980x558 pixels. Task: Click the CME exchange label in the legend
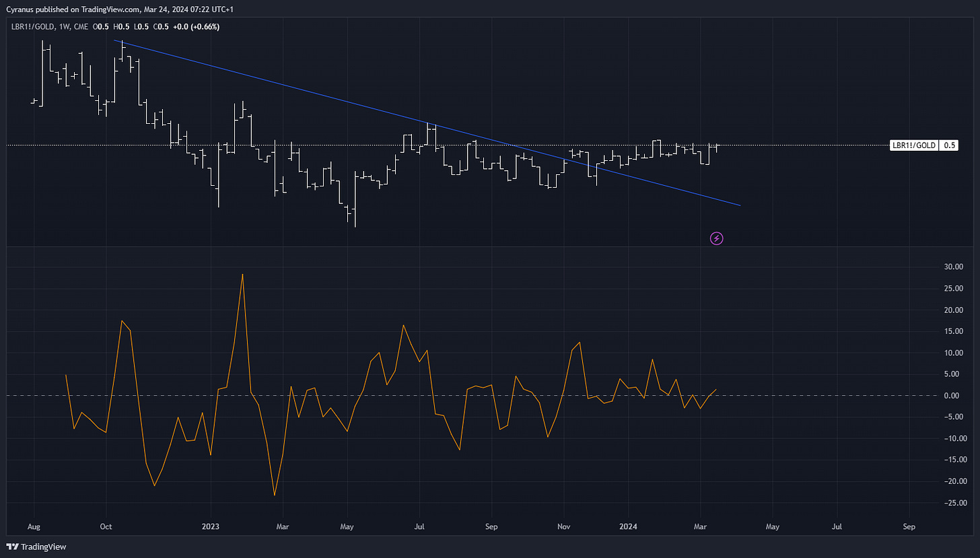[81, 27]
